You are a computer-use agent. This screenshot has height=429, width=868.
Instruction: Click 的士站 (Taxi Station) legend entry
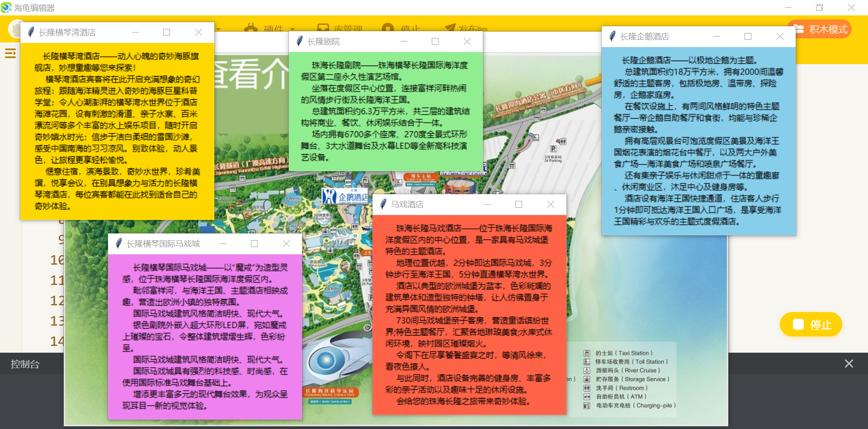(x=618, y=353)
